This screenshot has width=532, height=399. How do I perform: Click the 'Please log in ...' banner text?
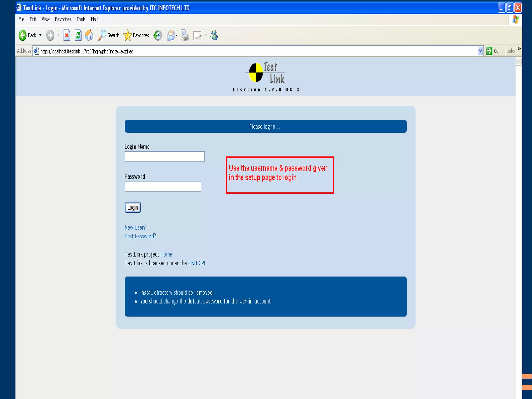click(x=265, y=127)
